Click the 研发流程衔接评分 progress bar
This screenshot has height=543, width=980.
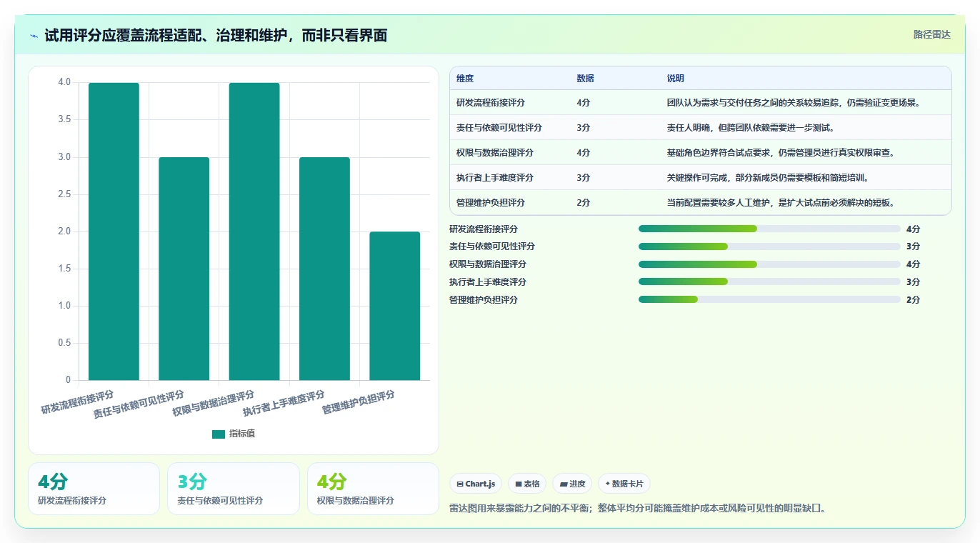(769, 229)
